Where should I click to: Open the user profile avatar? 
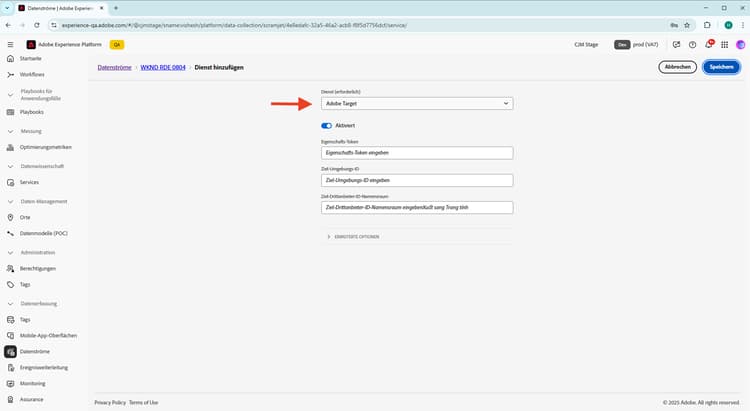click(740, 44)
